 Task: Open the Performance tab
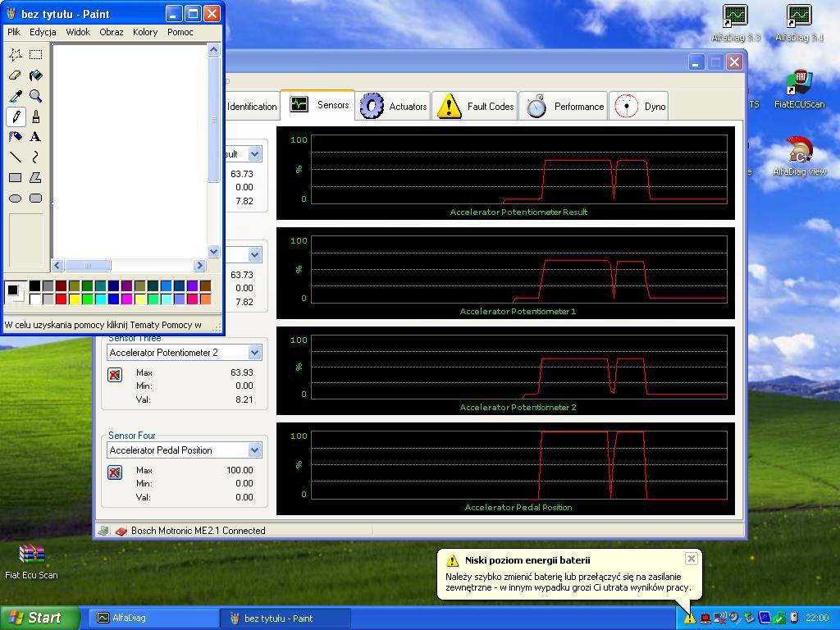(x=564, y=106)
